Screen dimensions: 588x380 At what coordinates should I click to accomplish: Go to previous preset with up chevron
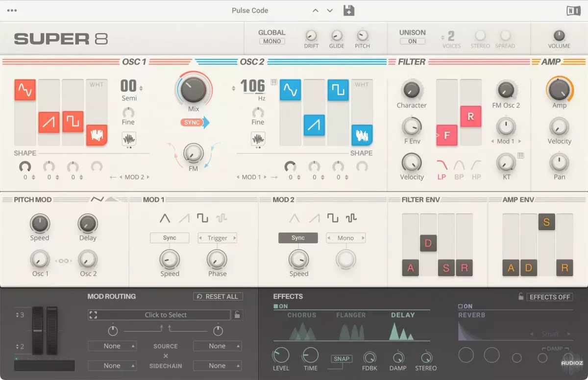316,10
